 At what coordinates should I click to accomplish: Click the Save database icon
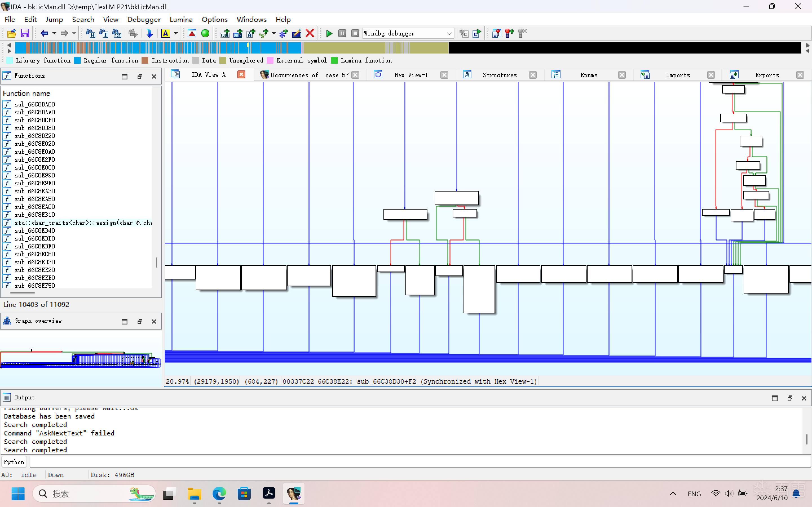coord(25,33)
